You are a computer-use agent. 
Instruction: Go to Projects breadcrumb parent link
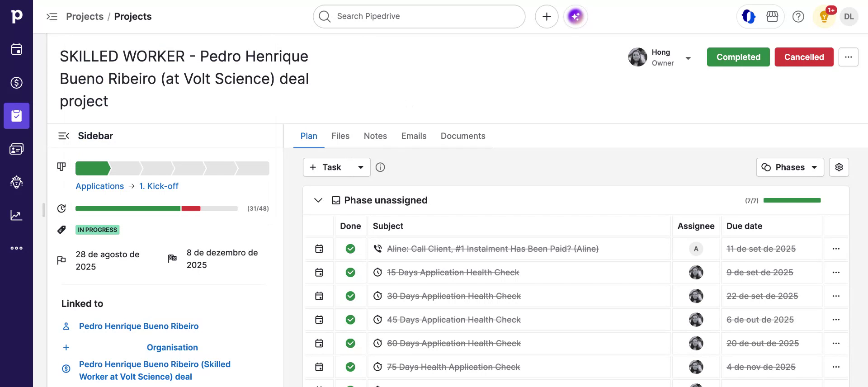pos(85,17)
